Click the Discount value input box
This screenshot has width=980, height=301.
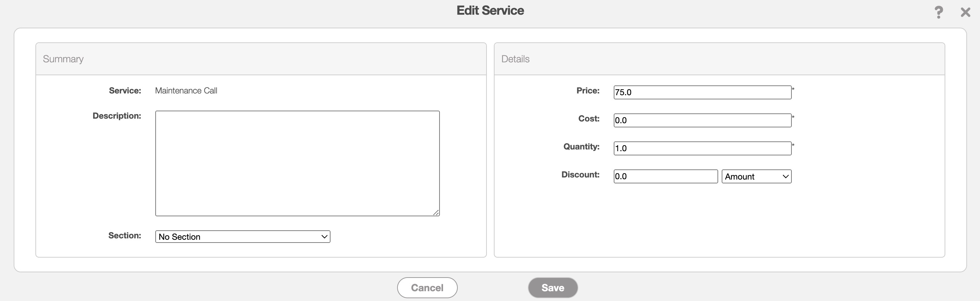pos(665,176)
